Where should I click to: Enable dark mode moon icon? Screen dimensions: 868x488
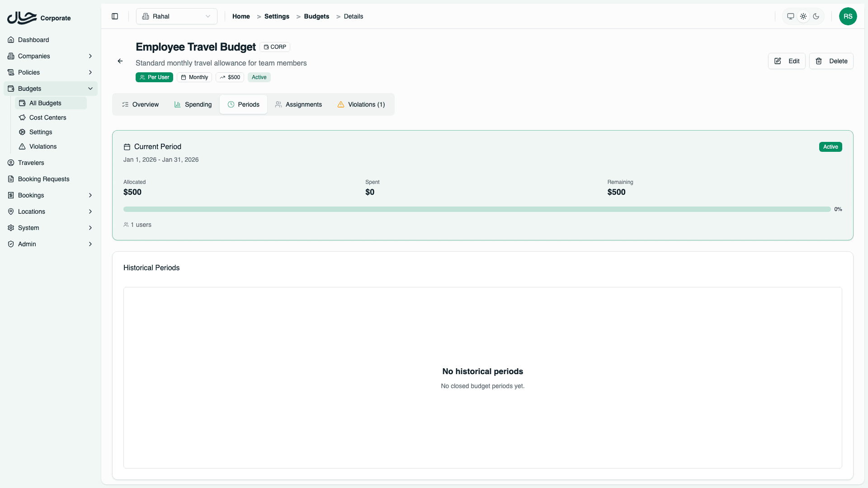(x=816, y=16)
